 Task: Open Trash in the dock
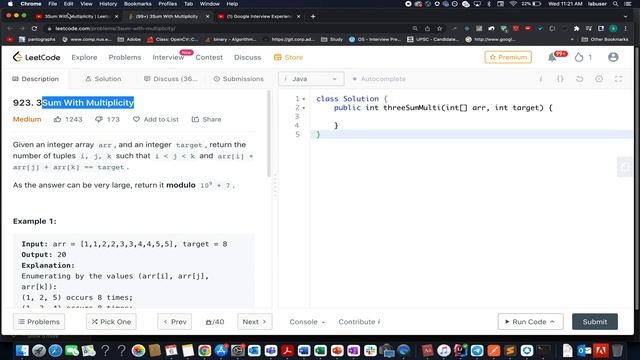617,350
